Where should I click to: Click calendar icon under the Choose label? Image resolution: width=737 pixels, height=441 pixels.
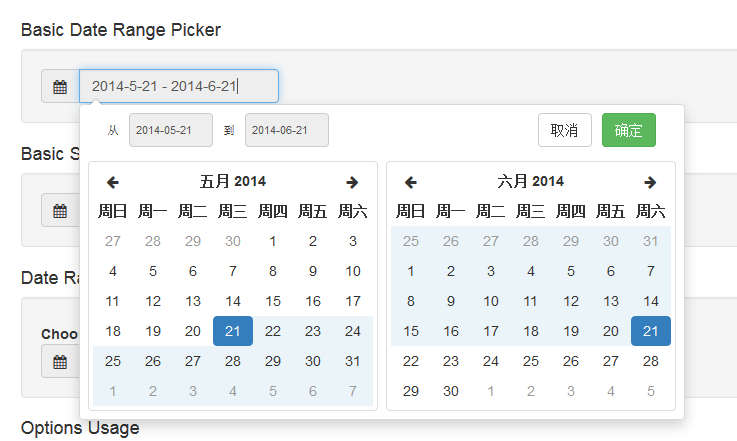pos(60,361)
